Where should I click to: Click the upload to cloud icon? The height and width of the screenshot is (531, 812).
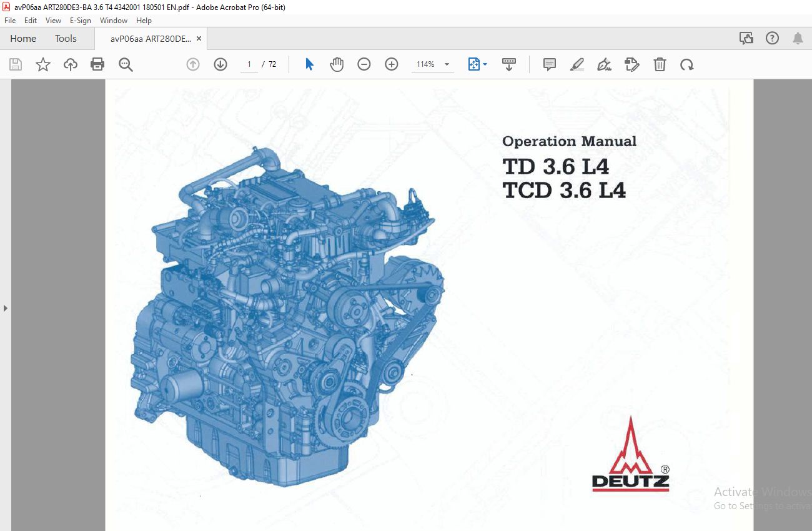pyautogui.click(x=71, y=64)
